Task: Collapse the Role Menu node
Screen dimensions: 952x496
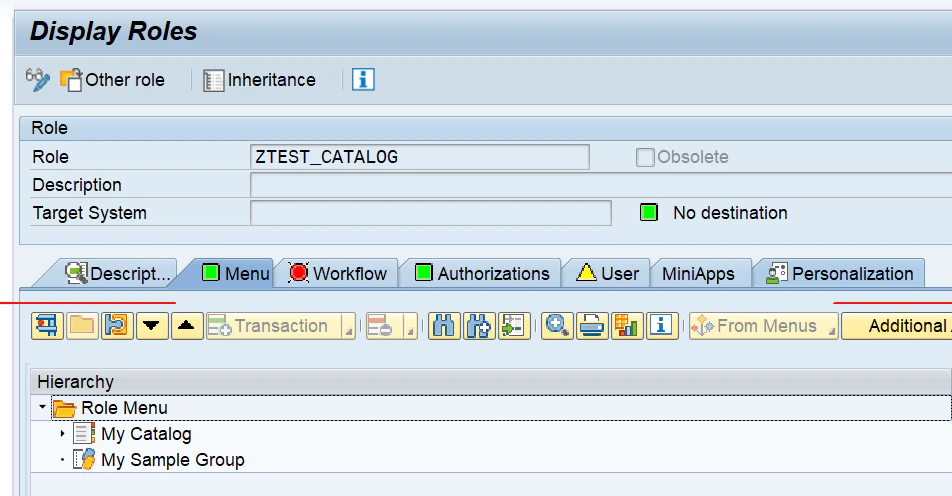Action: pyautogui.click(x=42, y=407)
